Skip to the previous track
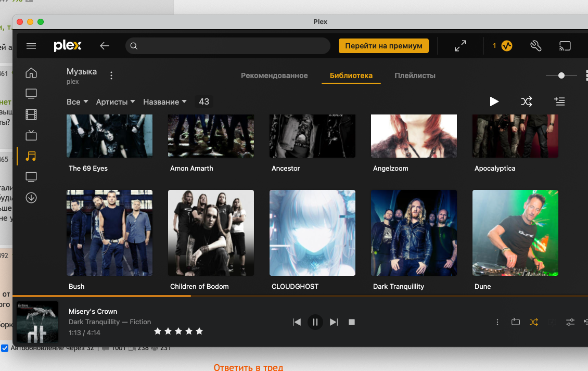The image size is (588, 371). tap(297, 322)
